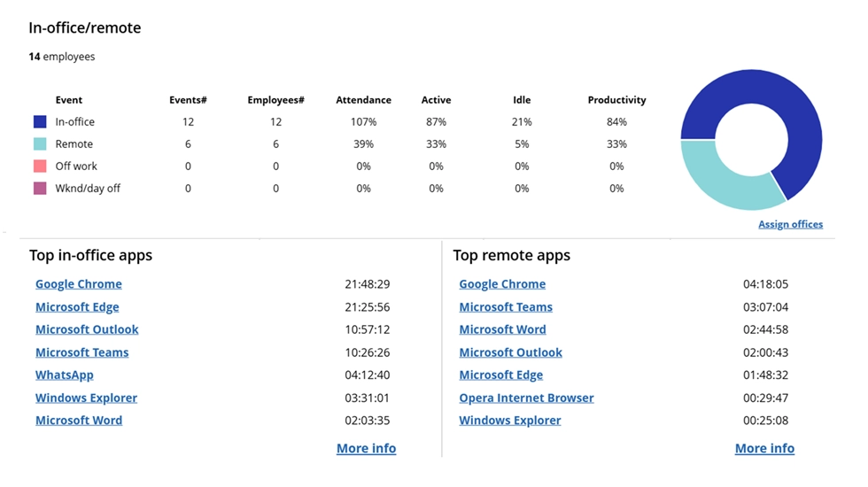868x487 pixels.
Task: Select the Remote teal legend swatch
Action: pos(40,143)
